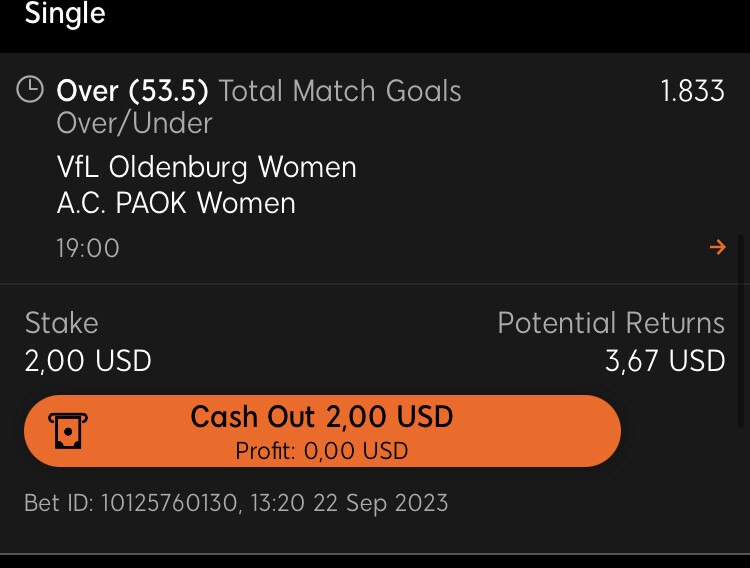
Task: Open VfL Oldenburg Women team name
Action: pyautogui.click(x=207, y=167)
